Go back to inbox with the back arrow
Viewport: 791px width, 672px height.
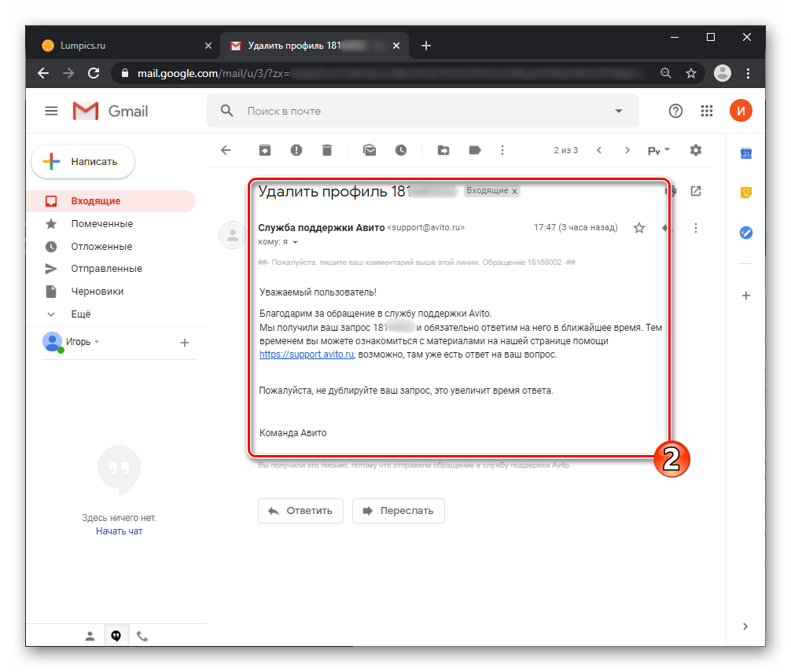[x=226, y=150]
